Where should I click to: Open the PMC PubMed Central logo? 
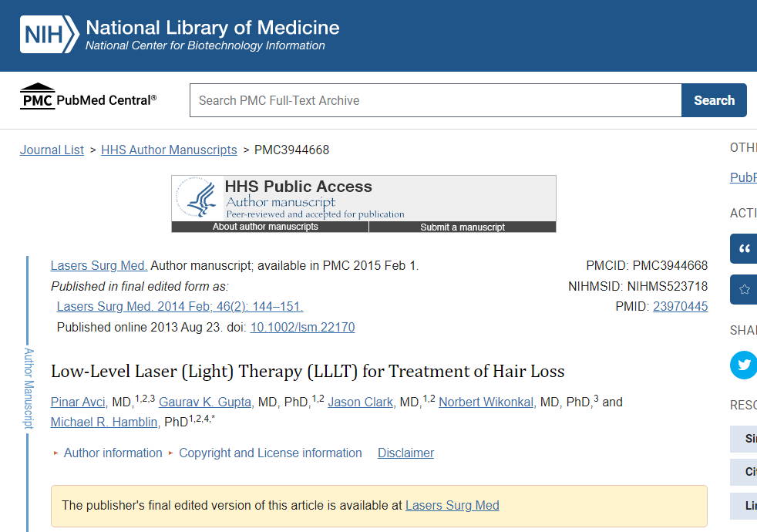pyautogui.click(x=89, y=96)
